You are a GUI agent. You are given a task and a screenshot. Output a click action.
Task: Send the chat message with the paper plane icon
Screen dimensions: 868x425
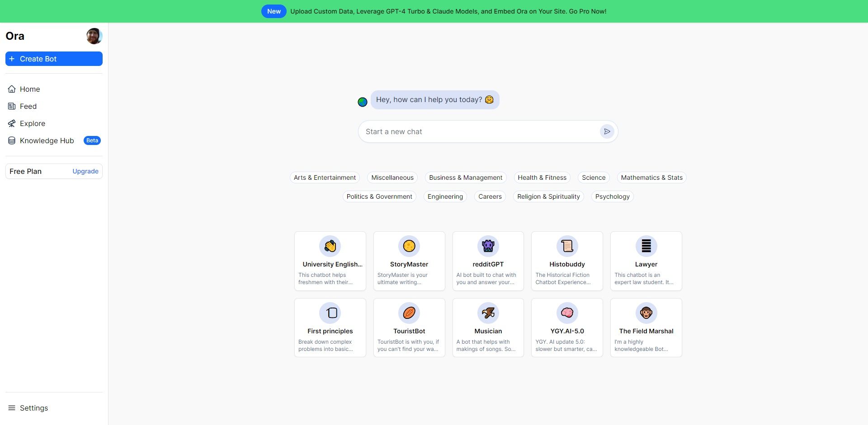(x=607, y=131)
